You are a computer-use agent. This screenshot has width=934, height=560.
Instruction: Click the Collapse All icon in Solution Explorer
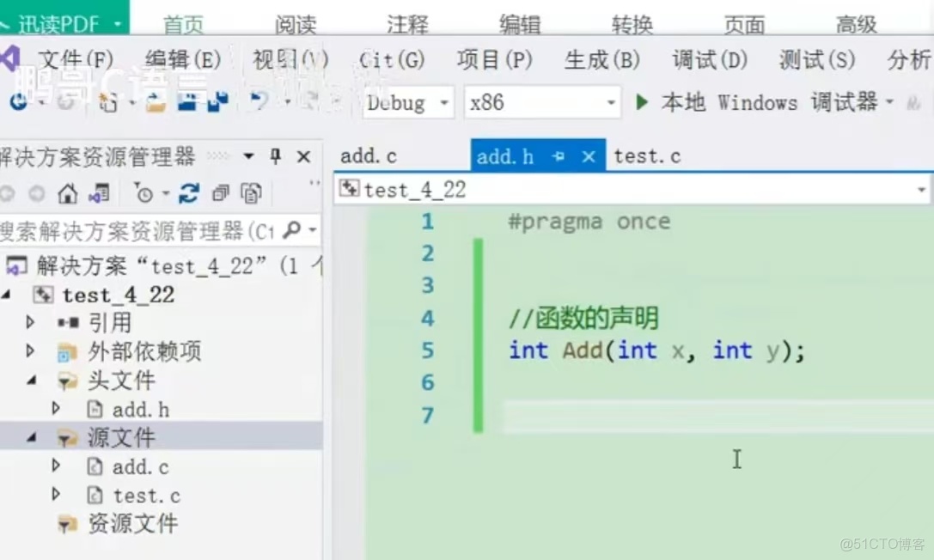click(222, 193)
